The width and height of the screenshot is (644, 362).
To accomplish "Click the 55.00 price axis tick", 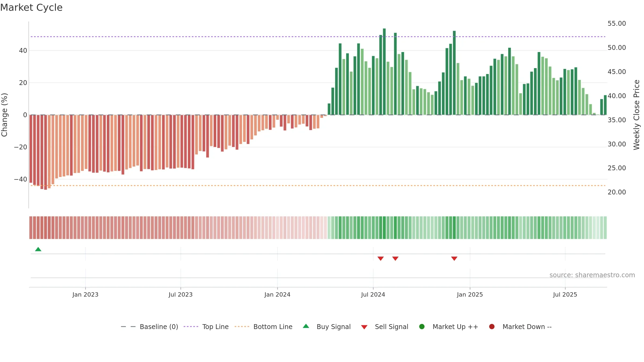I will tap(617, 24).
